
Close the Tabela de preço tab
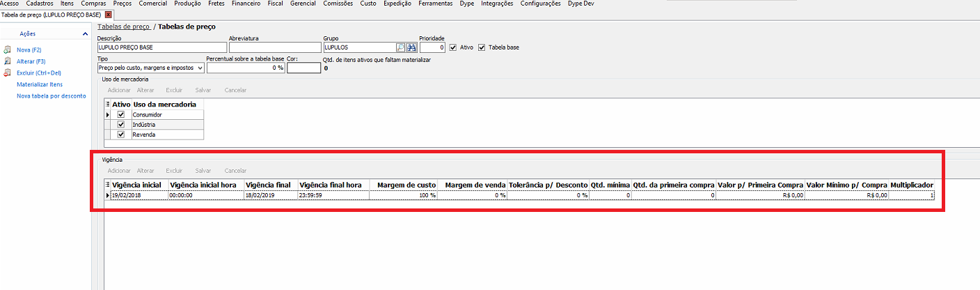[x=108, y=15]
